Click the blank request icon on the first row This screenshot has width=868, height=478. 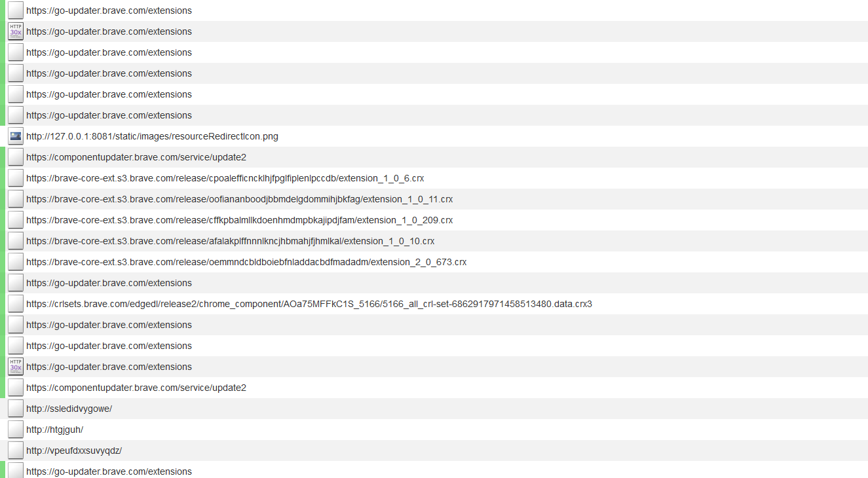tap(15, 10)
